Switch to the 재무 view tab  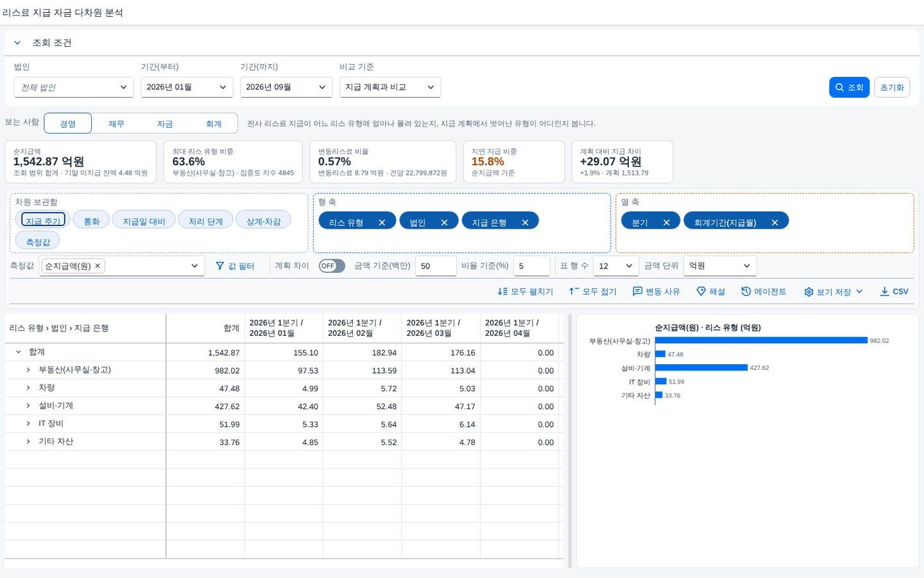[x=116, y=123]
